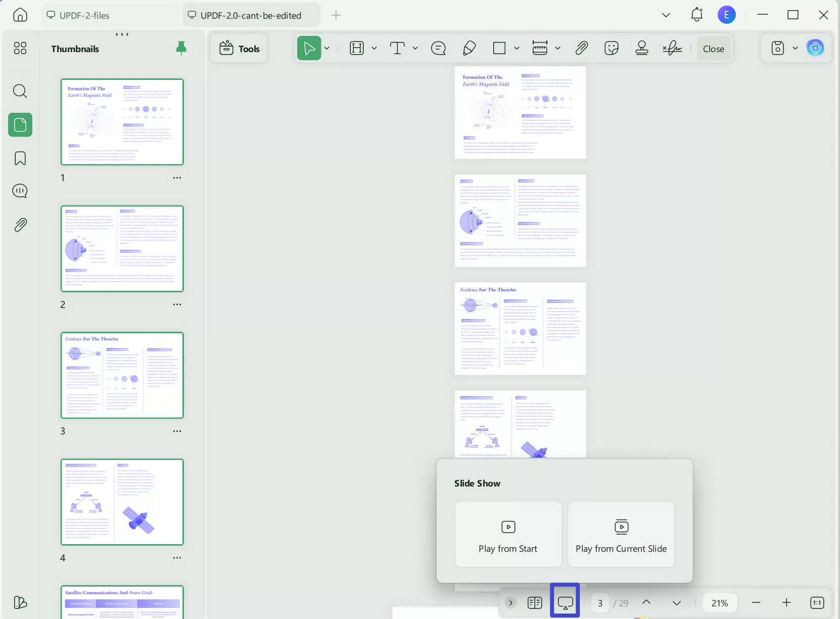
Task: Click the 21% zoom level control
Action: [x=720, y=602]
